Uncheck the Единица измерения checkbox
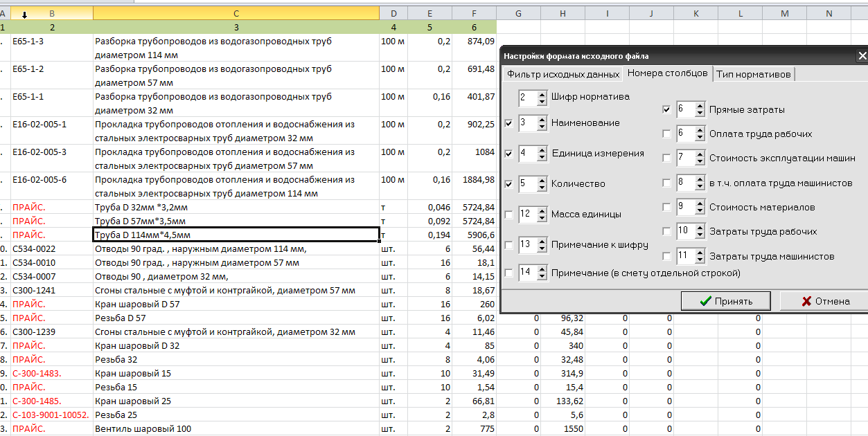 [509, 154]
